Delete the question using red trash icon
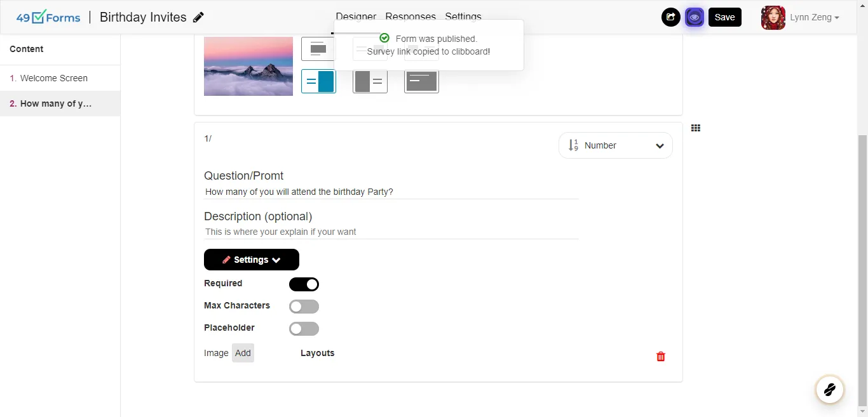This screenshot has width=868, height=417. [x=661, y=357]
